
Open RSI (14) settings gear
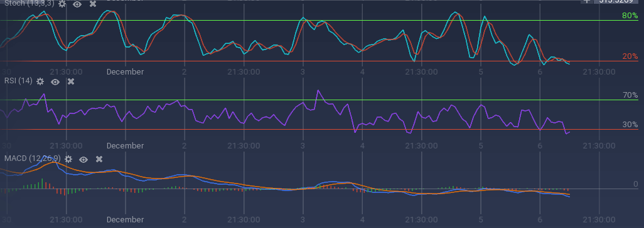[x=40, y=81]
